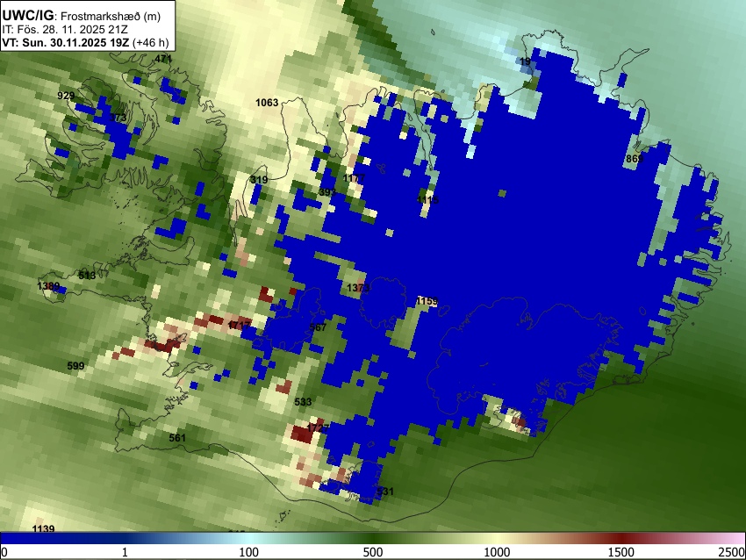Click the map value 393

(327, 192)
